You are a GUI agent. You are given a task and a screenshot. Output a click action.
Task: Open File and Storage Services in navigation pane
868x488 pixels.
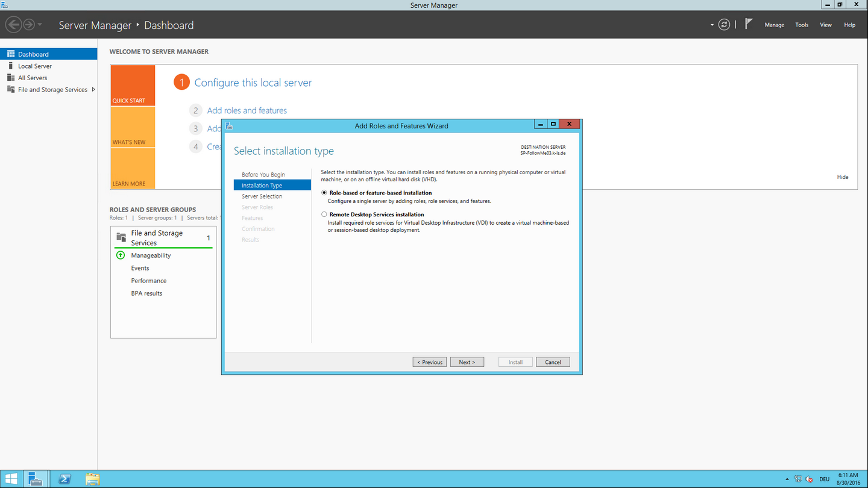(48, 89)
